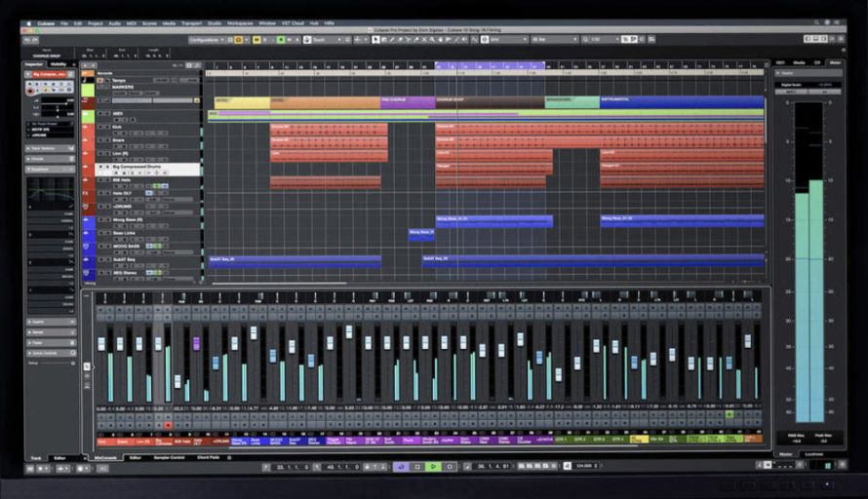Click the PRE-CHORUS purple arranger part

pyautogui.click(x=408, y=102)
